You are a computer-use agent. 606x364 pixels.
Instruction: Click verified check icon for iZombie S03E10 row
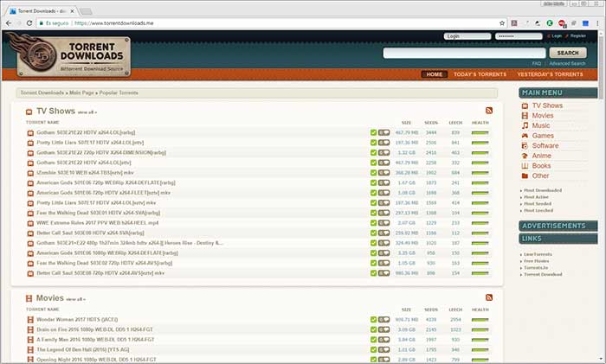[373, 173]
